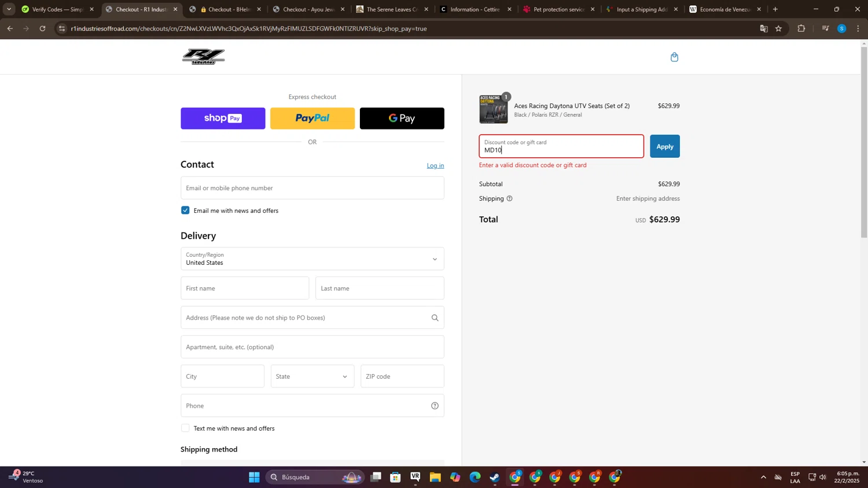The image size is (868, 488).
Task: Open the tab search chevron in Chrome
Action: pyautogui.click(x=9, y=9)
